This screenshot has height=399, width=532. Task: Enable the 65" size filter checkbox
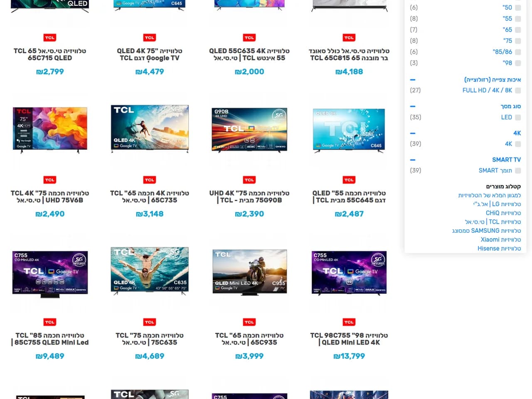[x=518, y=30]
